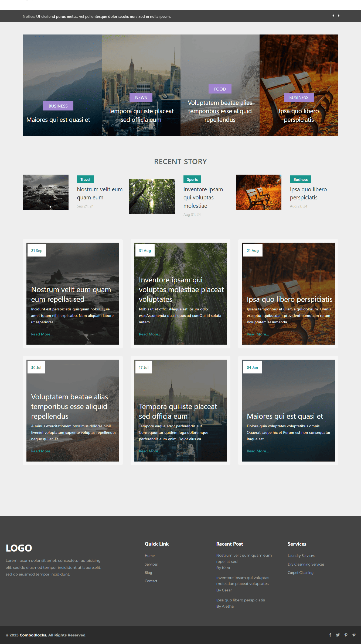Open Blog in Quick Link menu
The image size is (361, 644).
tap(148, 573)
